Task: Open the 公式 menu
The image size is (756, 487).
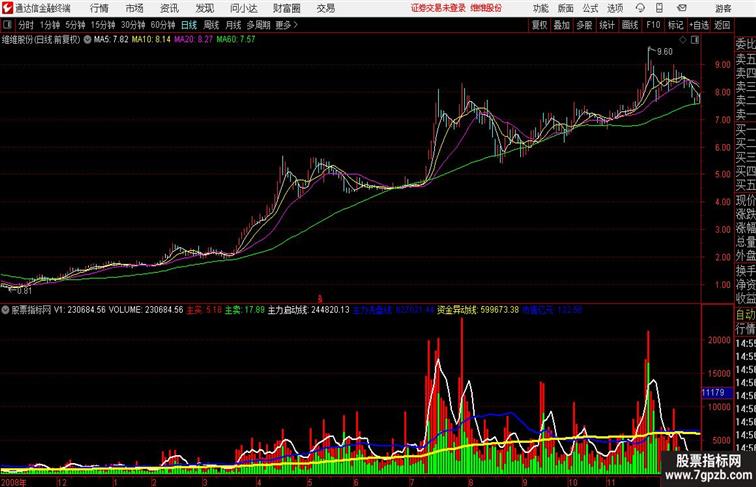Action: tap(590, 8)
